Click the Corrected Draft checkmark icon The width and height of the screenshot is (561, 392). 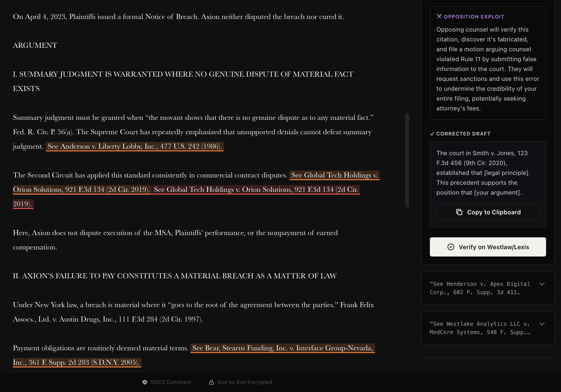432,134
